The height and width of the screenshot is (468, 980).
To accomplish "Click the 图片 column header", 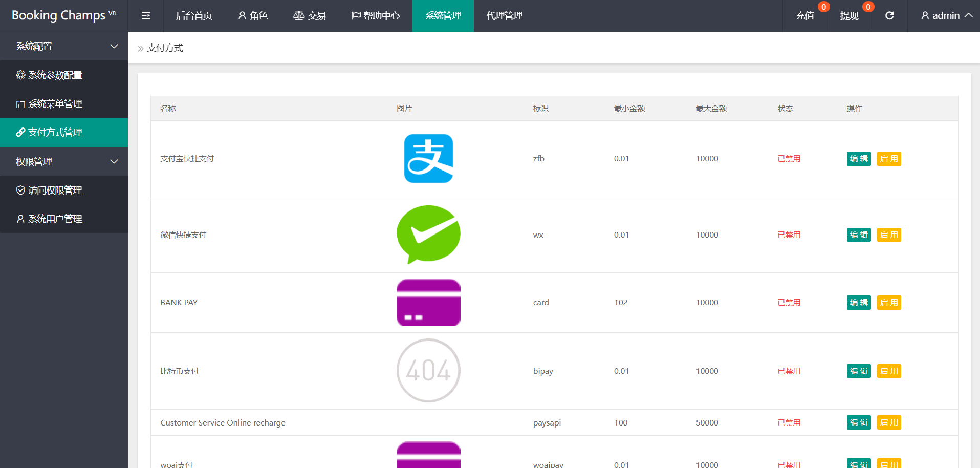I will tap(404, 109).
